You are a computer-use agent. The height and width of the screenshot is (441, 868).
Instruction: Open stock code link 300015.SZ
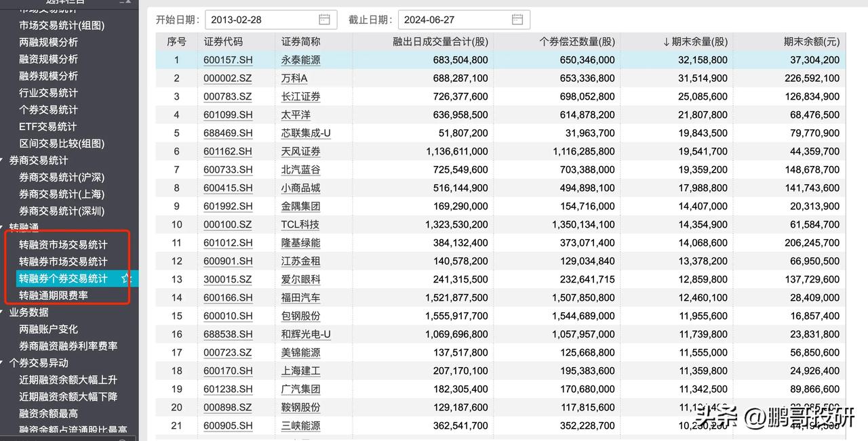coord(227,280)
